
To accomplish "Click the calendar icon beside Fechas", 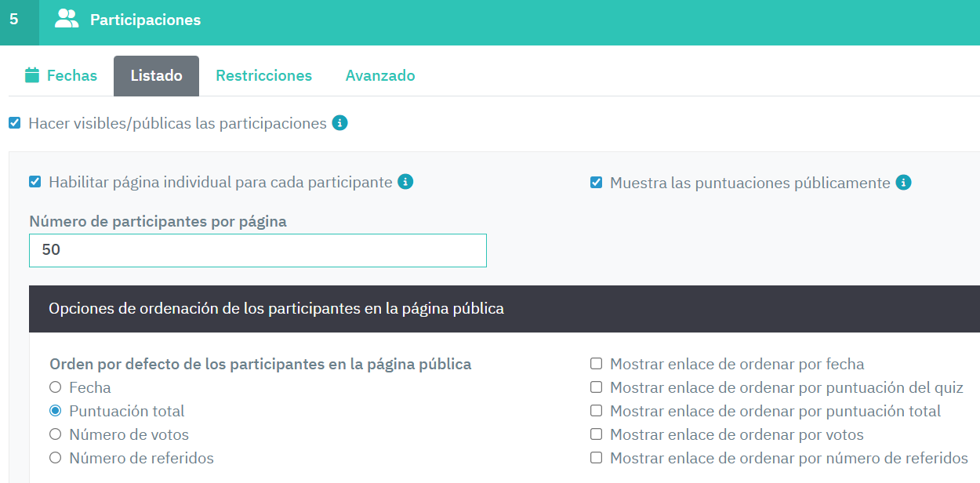I will click(x=32, y=75).
